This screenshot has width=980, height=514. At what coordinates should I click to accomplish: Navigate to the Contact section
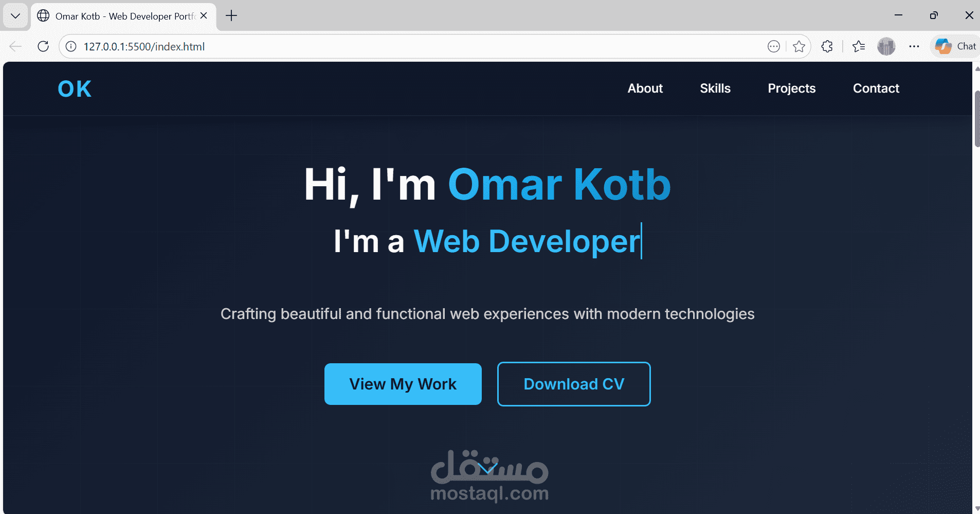click(x=876, y=88)
